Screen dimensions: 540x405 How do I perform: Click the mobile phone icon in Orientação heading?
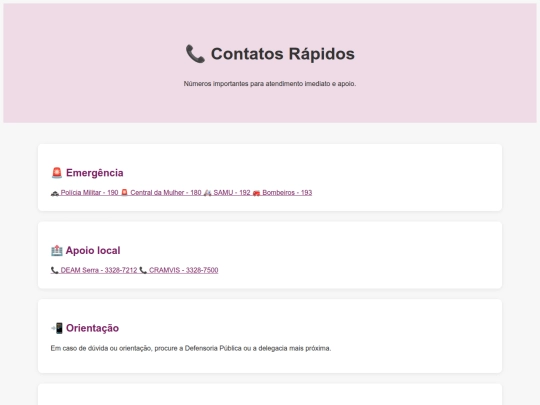(57, 328)
